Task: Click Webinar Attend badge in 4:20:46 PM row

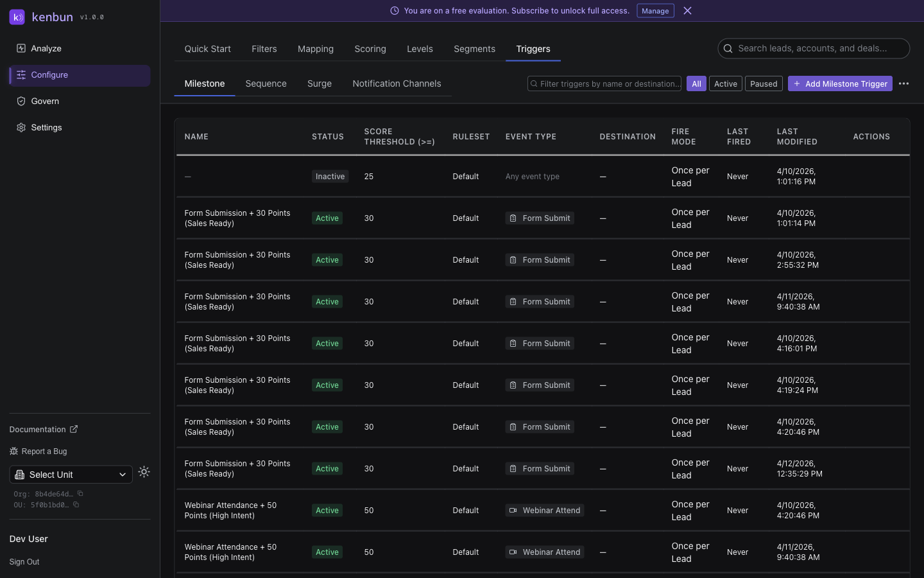Action: click(x=545, y=511)
